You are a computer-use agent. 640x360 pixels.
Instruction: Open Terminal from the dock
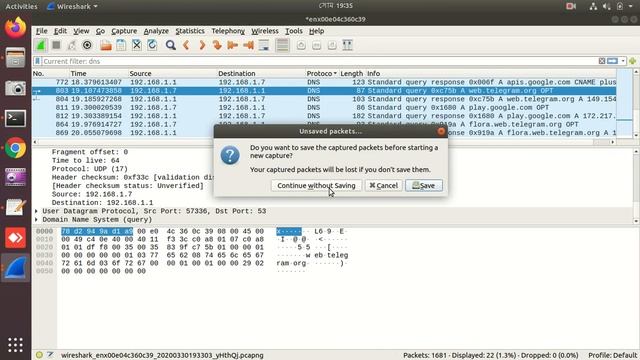(x=16, y=118)
